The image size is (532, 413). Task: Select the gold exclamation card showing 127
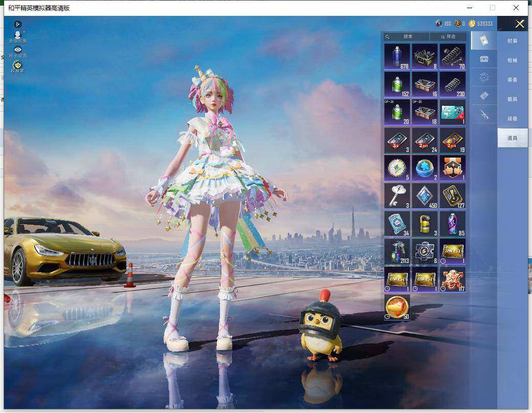(453, 196)
